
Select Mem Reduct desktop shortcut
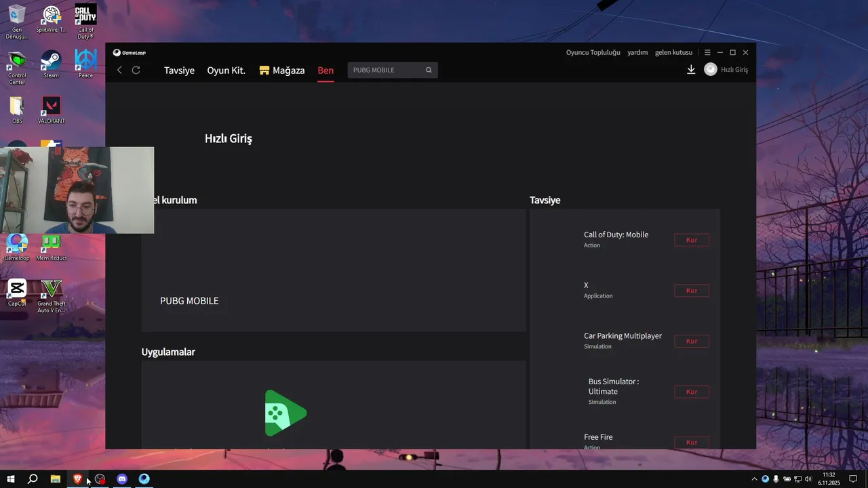click(52, 248)
